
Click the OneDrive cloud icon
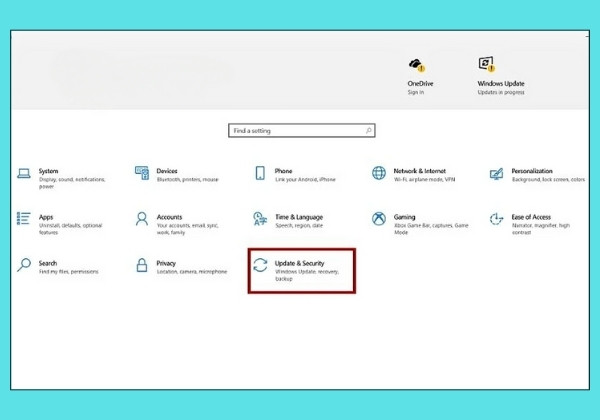click(x=417, y=65)
